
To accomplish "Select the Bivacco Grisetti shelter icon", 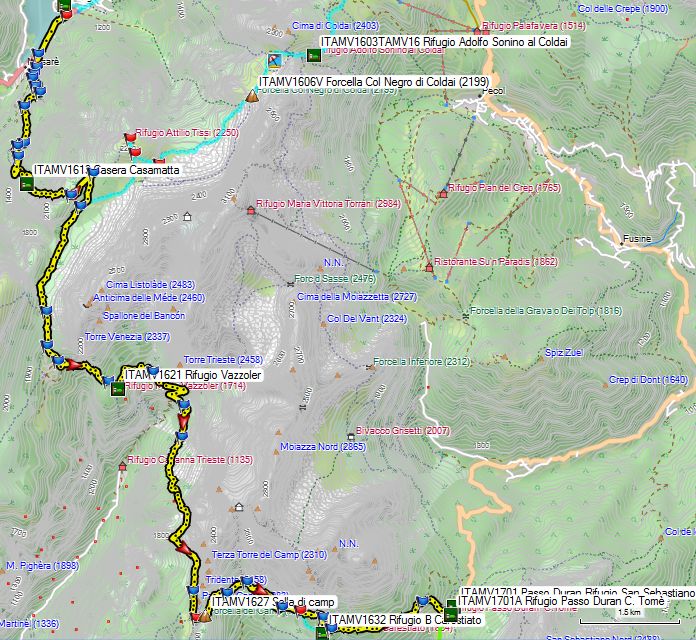I will [350, 436].
